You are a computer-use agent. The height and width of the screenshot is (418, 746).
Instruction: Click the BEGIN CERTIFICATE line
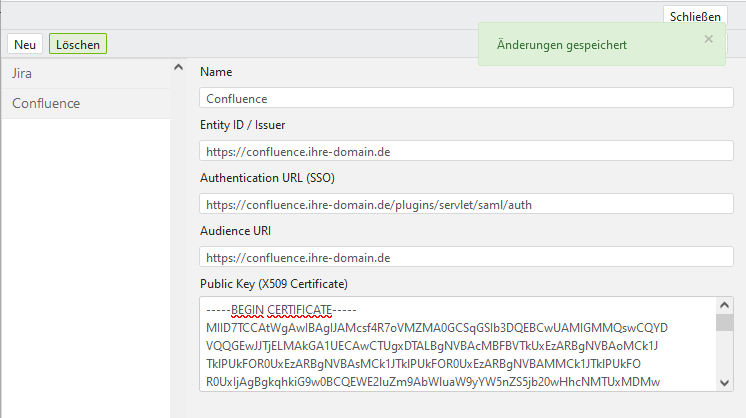[x=281, y=309]
